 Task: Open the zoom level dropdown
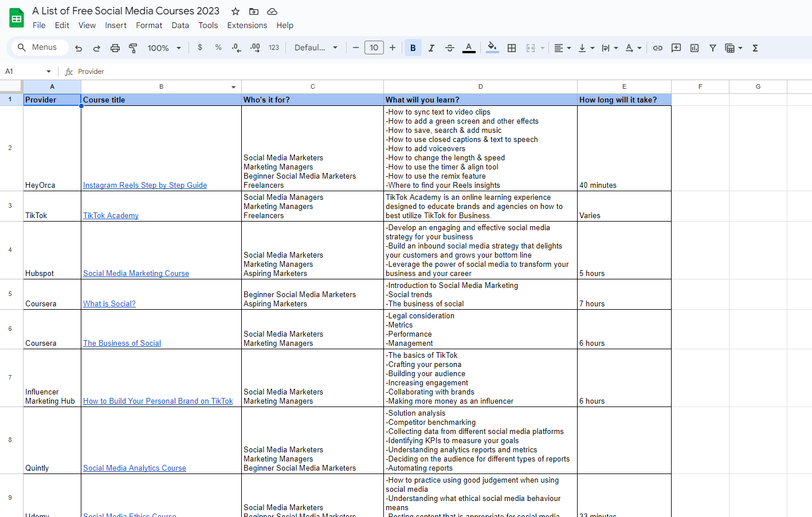point(164,48)
